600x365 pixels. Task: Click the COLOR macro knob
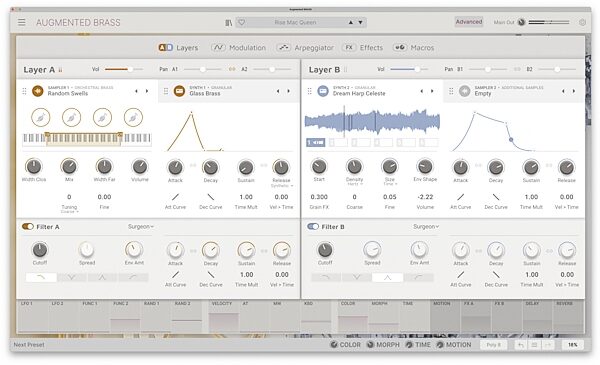coord(334,345)
